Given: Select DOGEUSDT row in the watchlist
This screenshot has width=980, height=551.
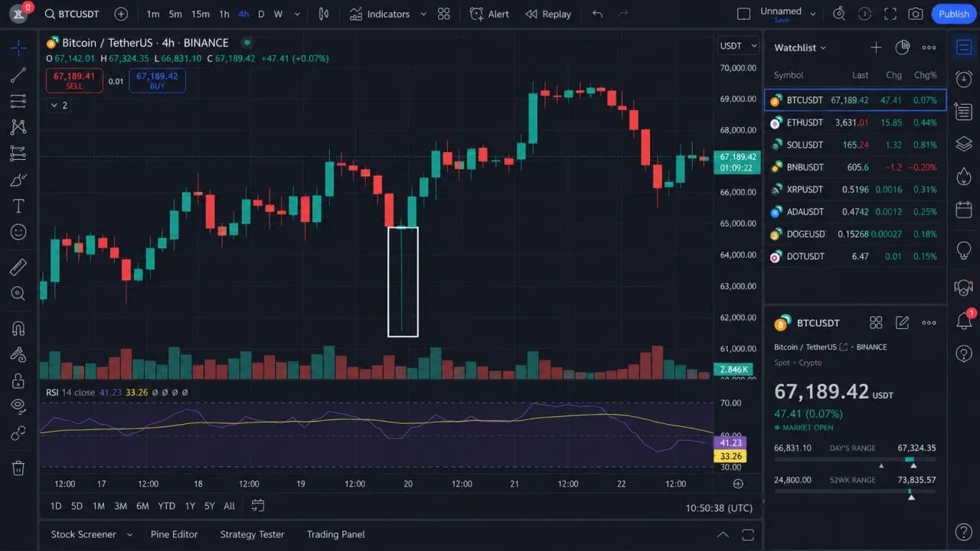Looking at the screenshot, I should coord(855,234).
